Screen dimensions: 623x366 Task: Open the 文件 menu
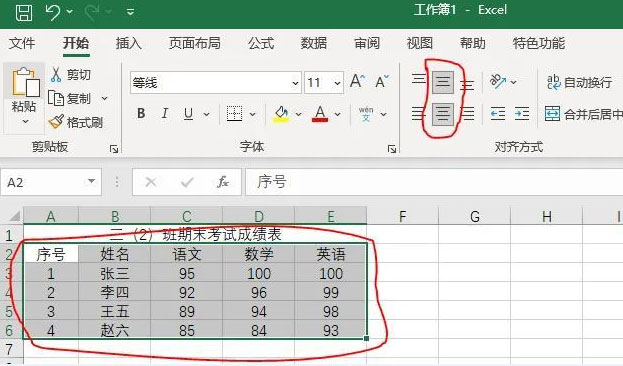(22, 43)
